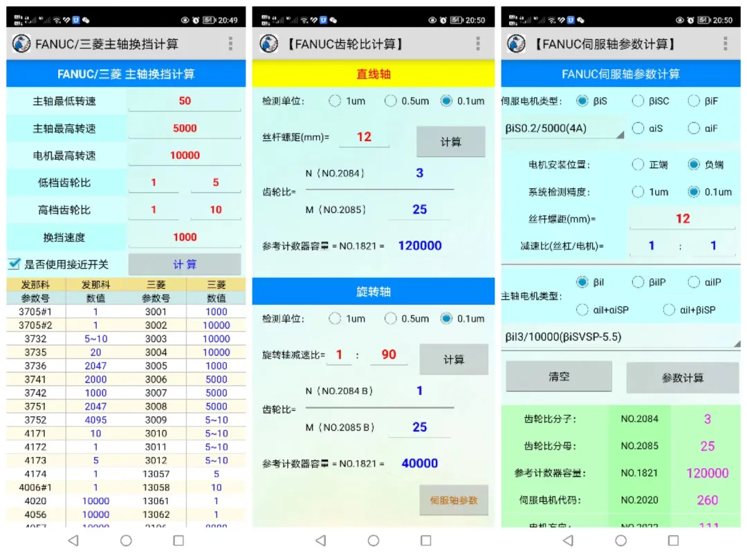The width and height of the screenshot is (747, 560).
Task: Select 正端 motor mounting position
Action: (638, 165)
